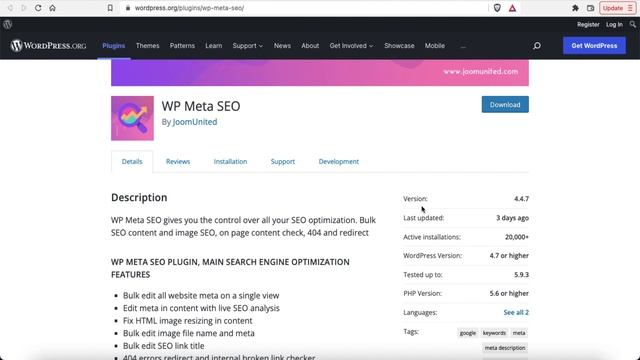The image size is (640, 360).
Task: Open the browser wallet icon
Action: tap(590, 8)
